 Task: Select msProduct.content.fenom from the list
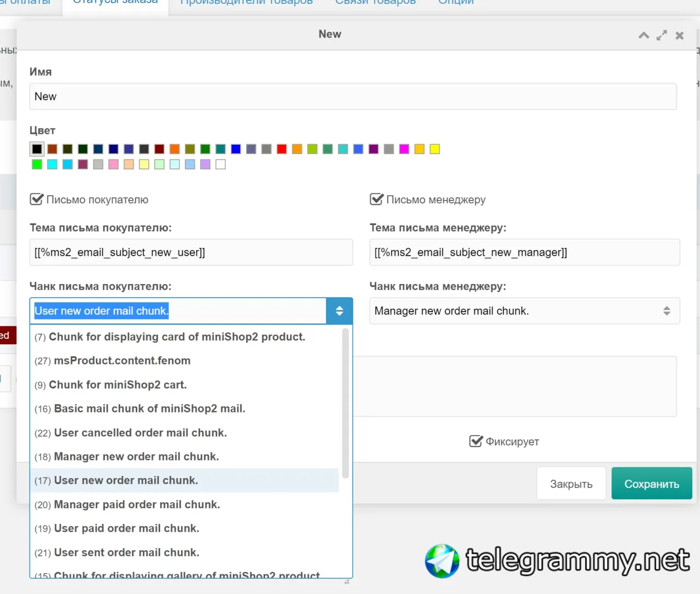click(x=184, y=361)
